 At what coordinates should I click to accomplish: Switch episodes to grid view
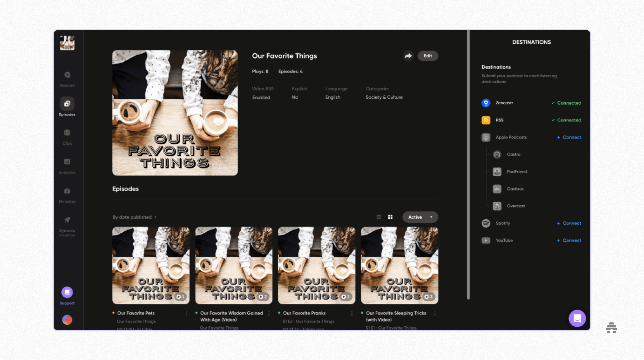390,217
